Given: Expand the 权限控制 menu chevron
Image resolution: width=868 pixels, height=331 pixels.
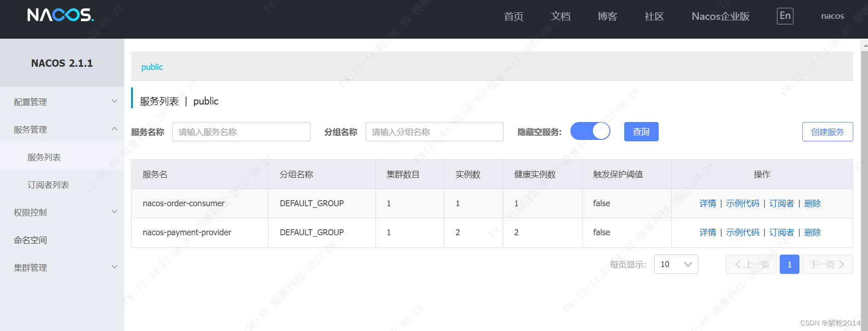Looking at the screenshot, I should tap(115, 212).
